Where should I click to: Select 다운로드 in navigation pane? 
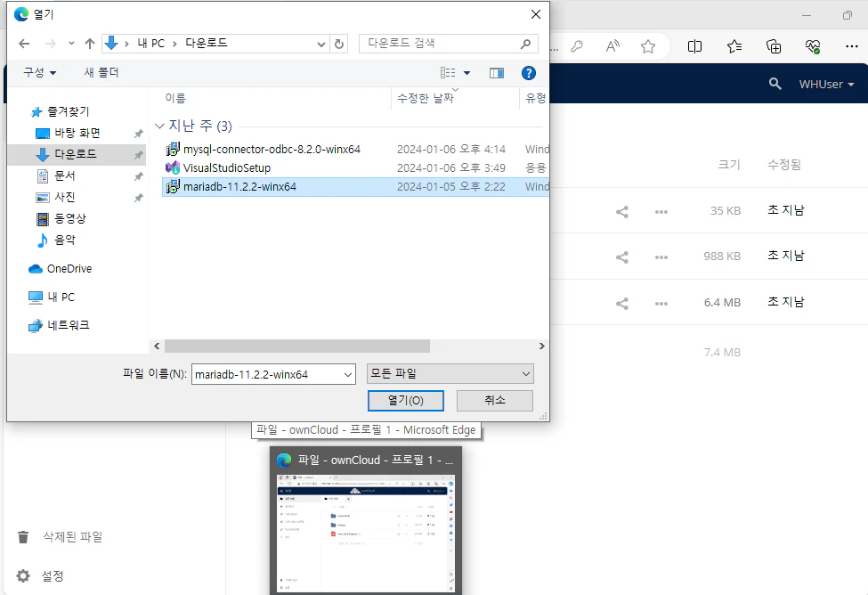[x=76, y=154]
